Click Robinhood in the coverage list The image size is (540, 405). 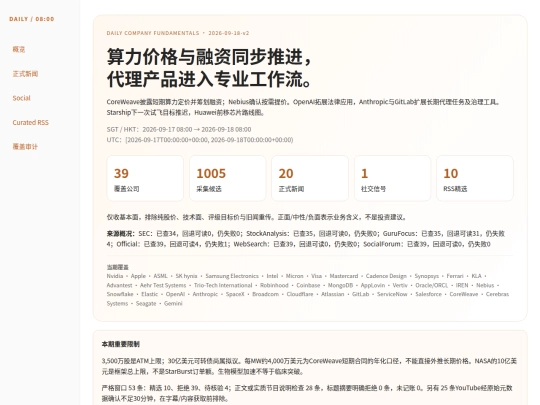tap(274, 285)
